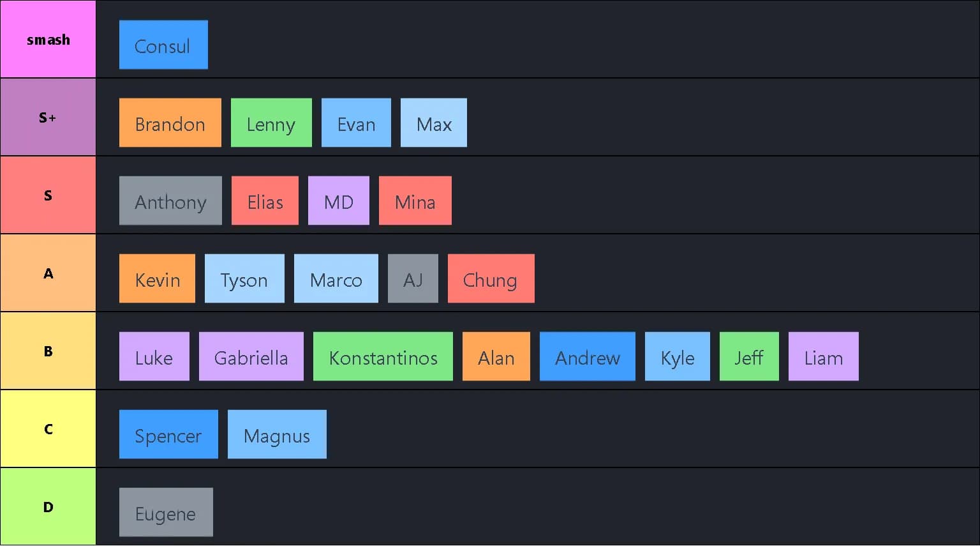Select the purple Gabriella tile
This screenshot has width=980, height=546.
coord(251,357)
